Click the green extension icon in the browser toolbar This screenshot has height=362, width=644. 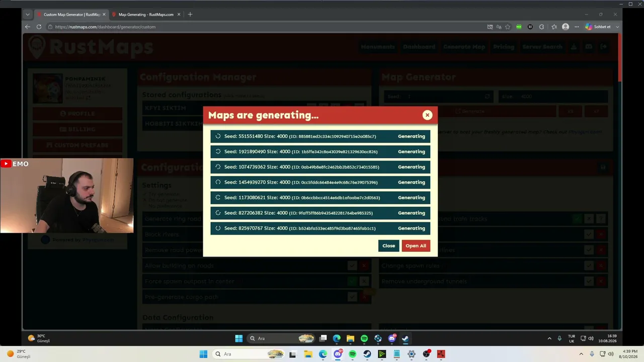coord(519,27)
